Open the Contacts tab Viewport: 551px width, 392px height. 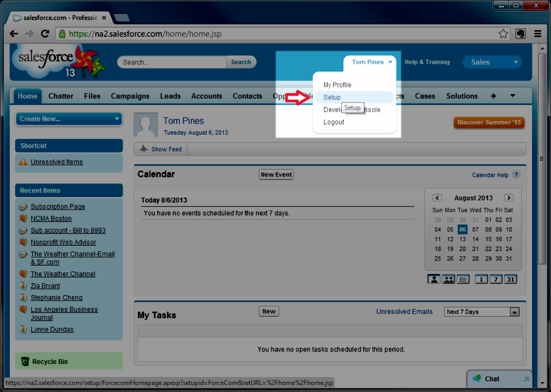[247, 96]
